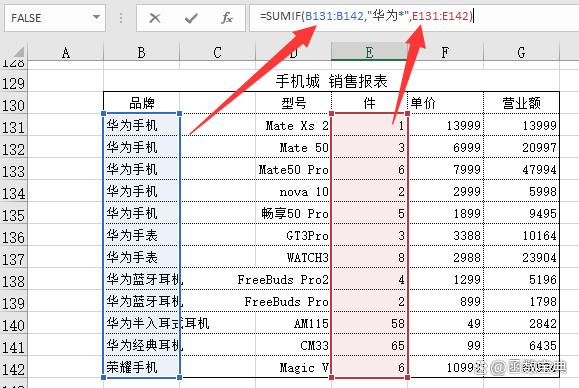The height and width of the screenshot is (388, 579).
Task: Select 华为手表 in row 136
Action: tap(141, 235)
